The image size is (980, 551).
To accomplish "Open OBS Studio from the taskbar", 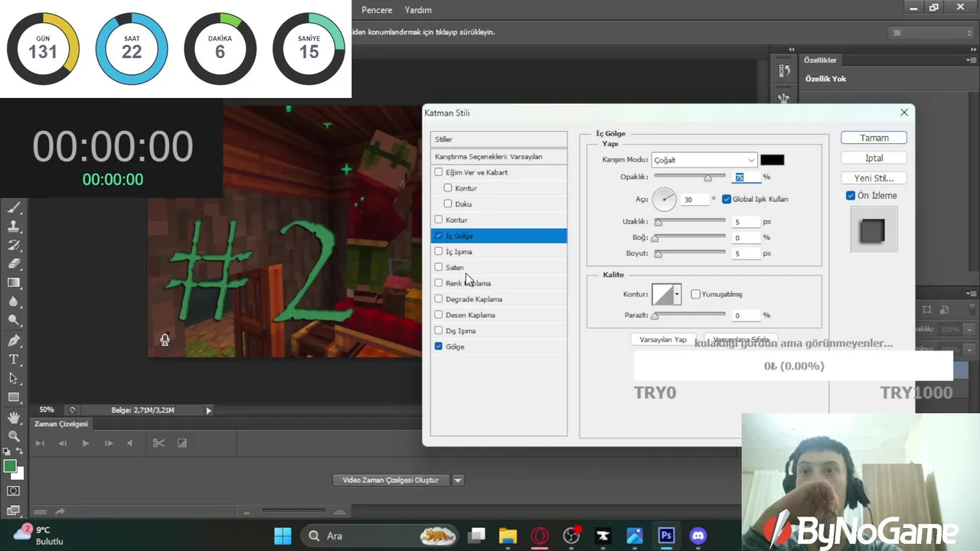I will [571, 536].
